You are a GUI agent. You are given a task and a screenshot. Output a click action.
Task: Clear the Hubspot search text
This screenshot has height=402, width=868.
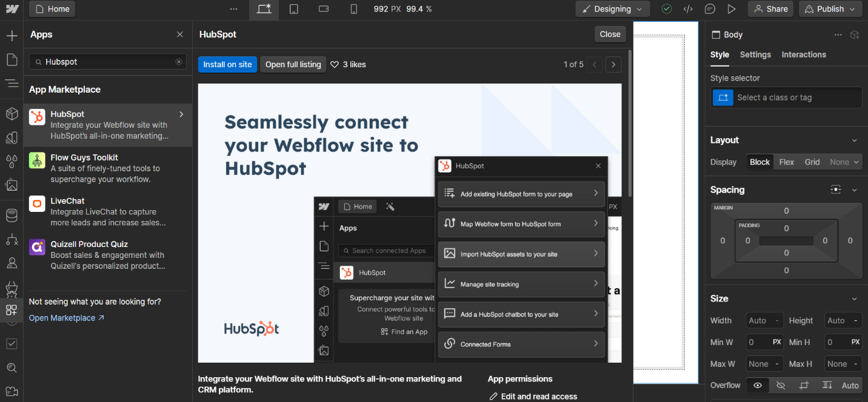coord(179,62)
